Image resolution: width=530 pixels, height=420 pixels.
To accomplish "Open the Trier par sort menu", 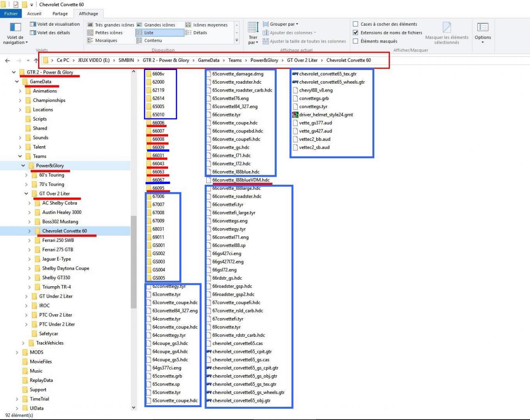I will coord(253,33).
